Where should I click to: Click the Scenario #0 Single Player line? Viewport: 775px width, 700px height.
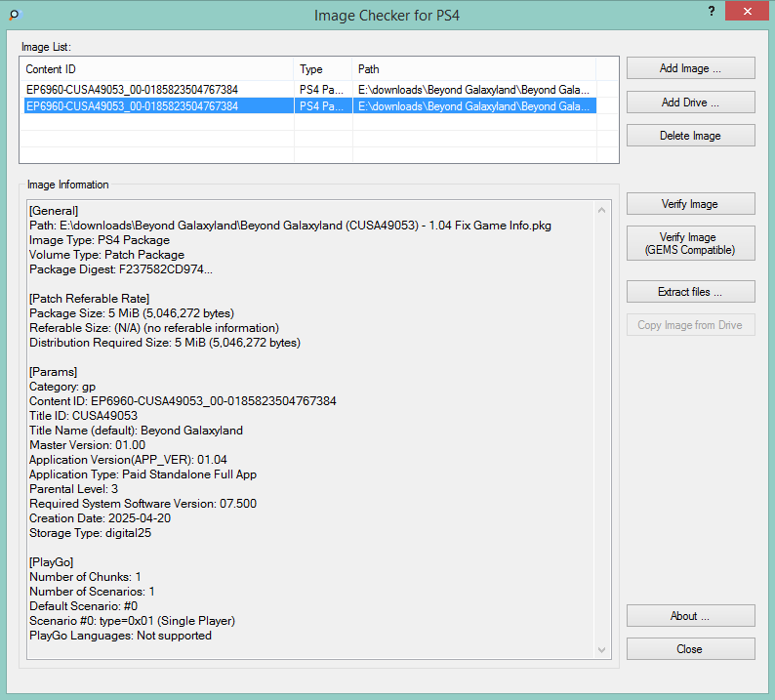[x=132, y=621]
